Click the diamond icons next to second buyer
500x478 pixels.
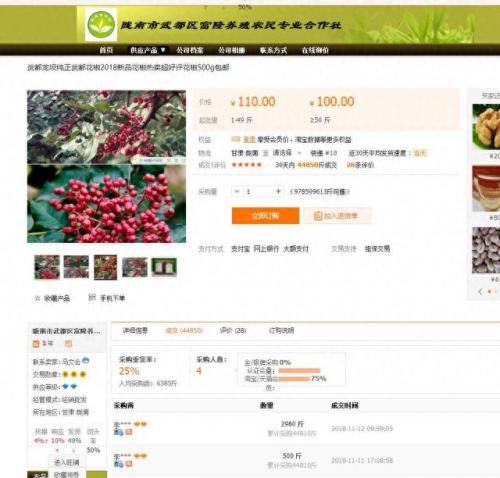(x=140, y=456)
